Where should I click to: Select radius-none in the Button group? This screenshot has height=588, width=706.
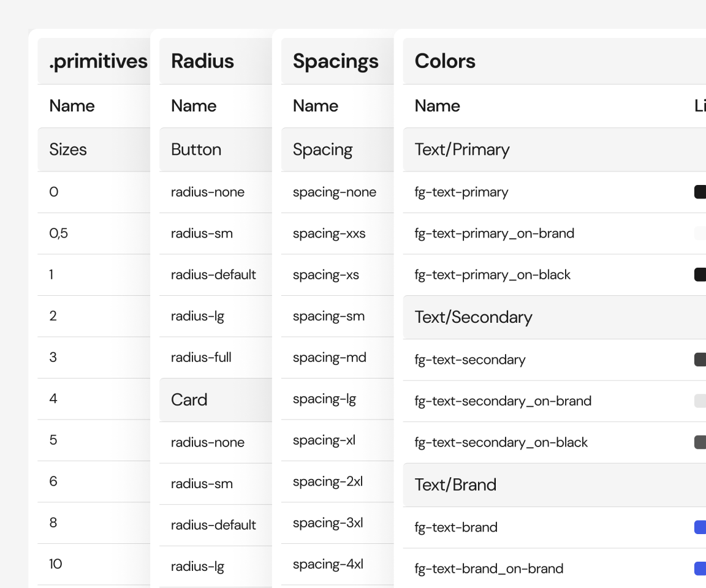pos(216,192)
